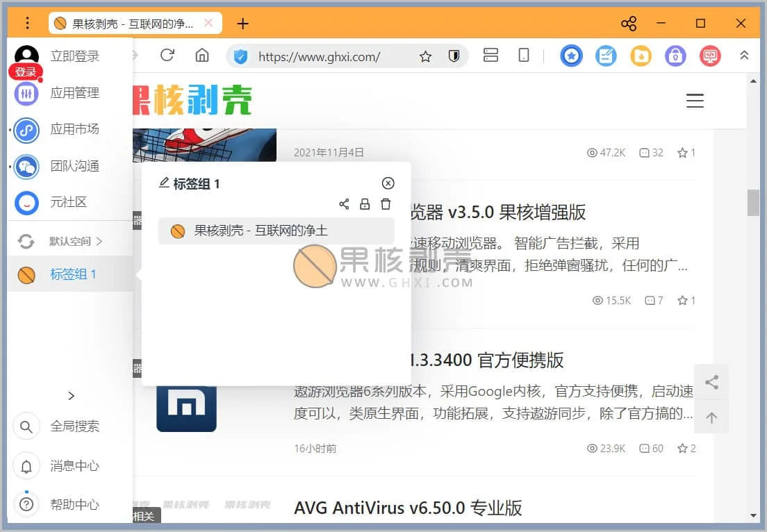Click the 15.5K views counter
Viewport: 767px width, 532px height.
coord(611,300)
